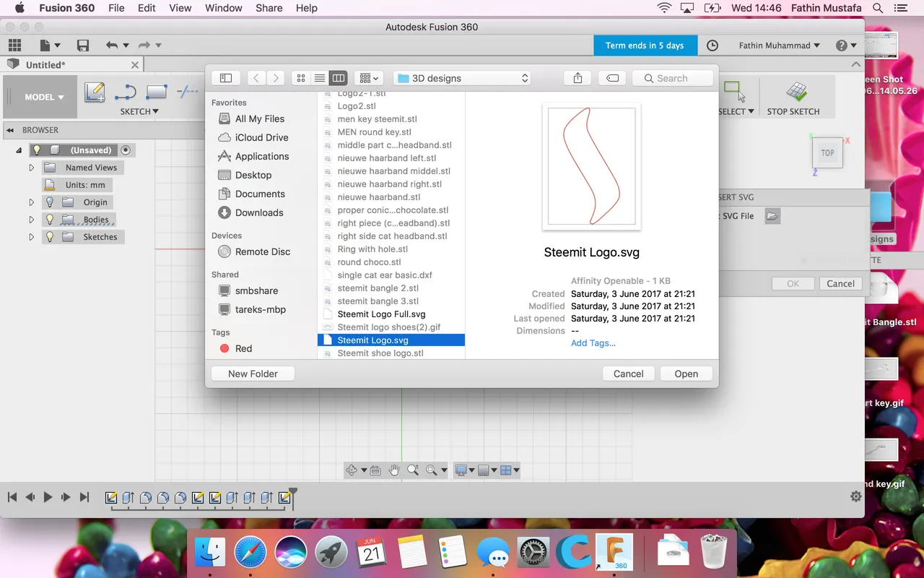Toggle Bodies folder visibility bulb
Image resolution: width=924 pixels, height=578 pixels.
click(x=50, y=220)
